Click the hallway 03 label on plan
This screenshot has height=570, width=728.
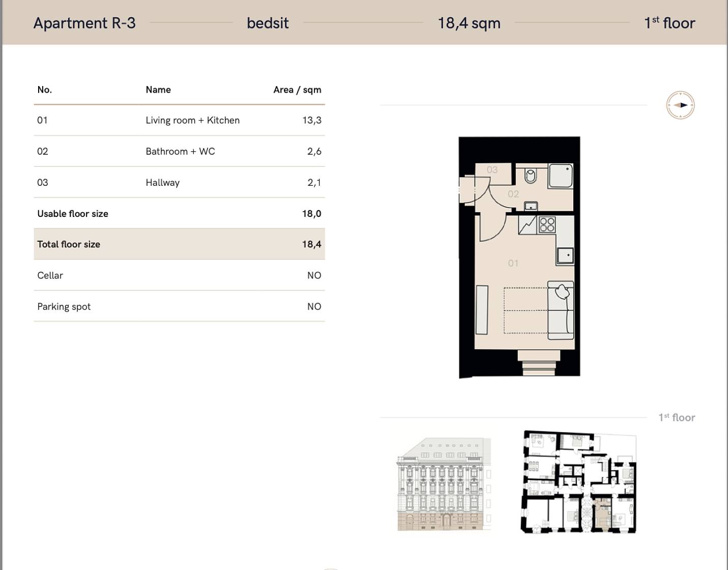pos(492,170)
